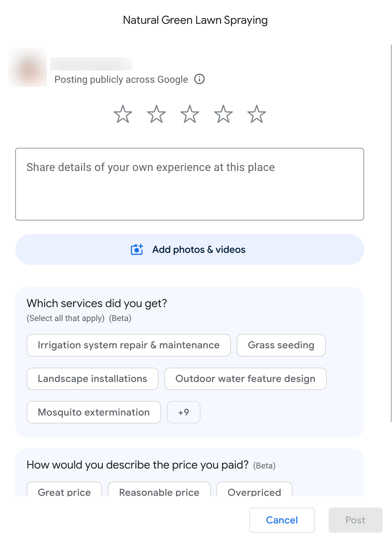Viewport: 392px width, 538px height.
Task: Give a five-star rating with the last star
Action: pyautogui.click(x=257, y=114)
